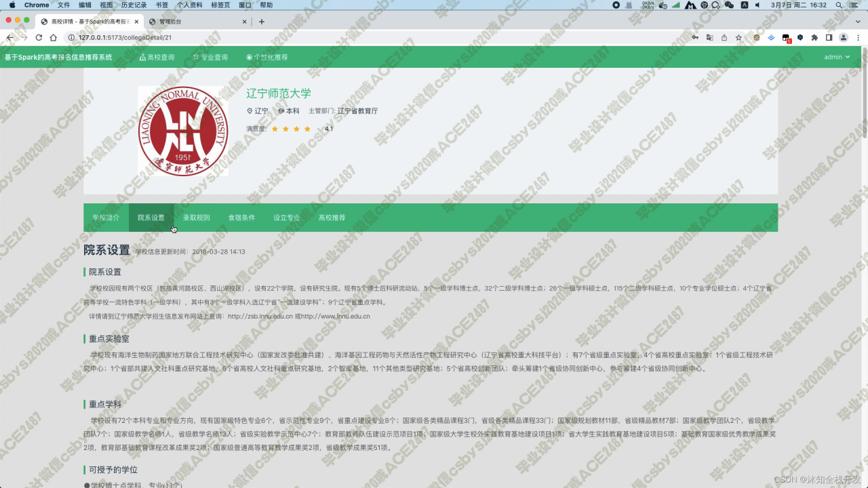The width and height of the screenshot is (868, 488).
Task: Open the 视图 menu
Action: 106,5
